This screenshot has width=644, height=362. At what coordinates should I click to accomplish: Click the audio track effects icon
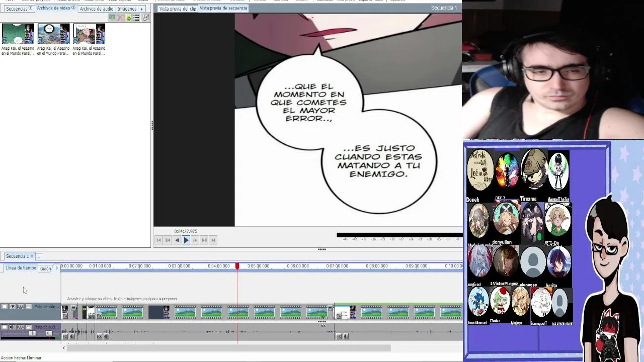pyautogui.click(x=21, y=327)
